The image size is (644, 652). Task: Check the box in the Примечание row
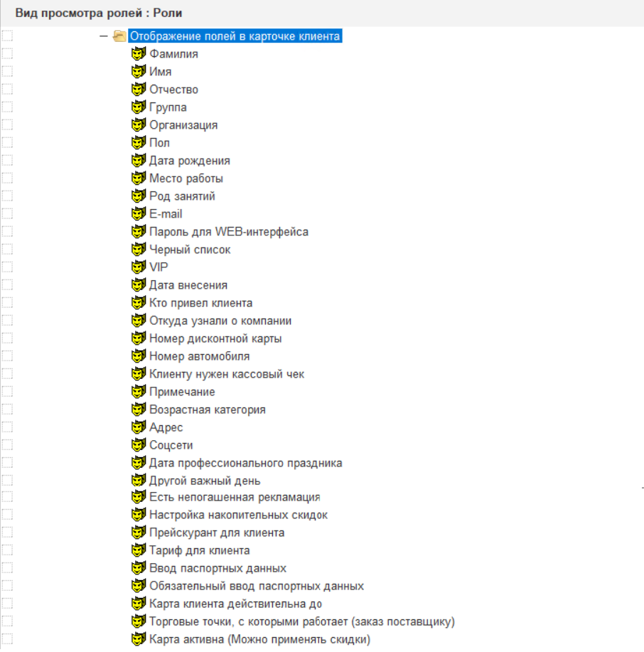(8, 392)
